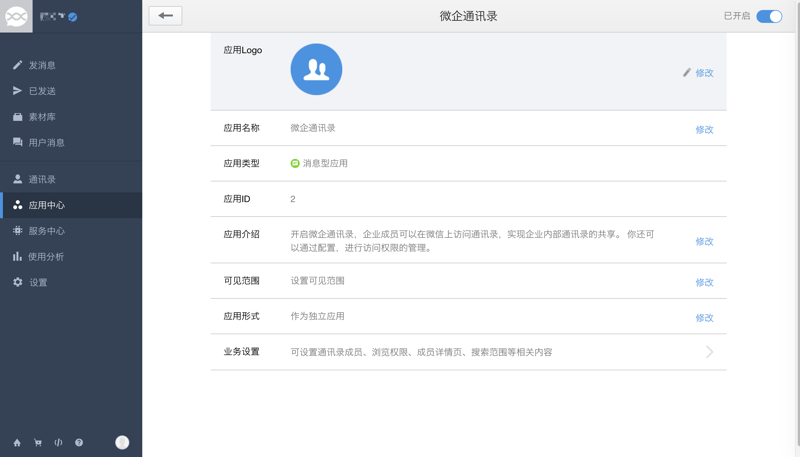Click the blue verified badge beside account name
The width and height of the screenshot is (800, 457).
[x=72, y=17]
